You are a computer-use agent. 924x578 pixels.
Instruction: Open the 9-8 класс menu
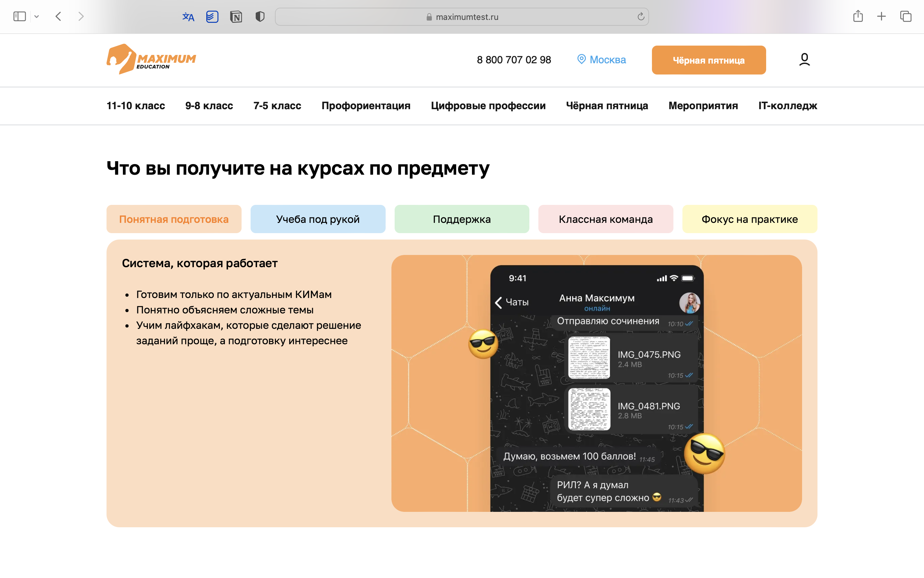pos(209,106)
